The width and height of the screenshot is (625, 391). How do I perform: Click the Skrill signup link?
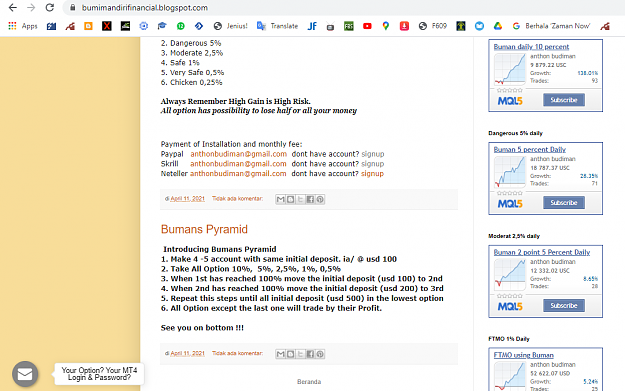(x=373, y=164)
